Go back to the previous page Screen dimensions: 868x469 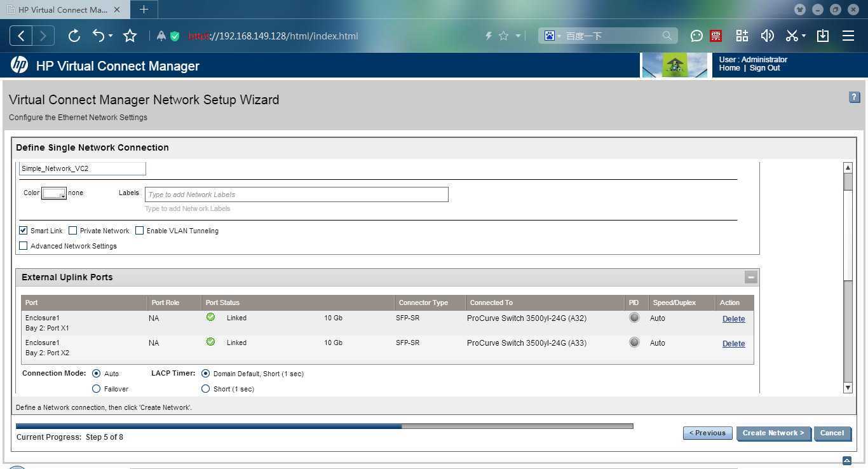pos(21,36)
